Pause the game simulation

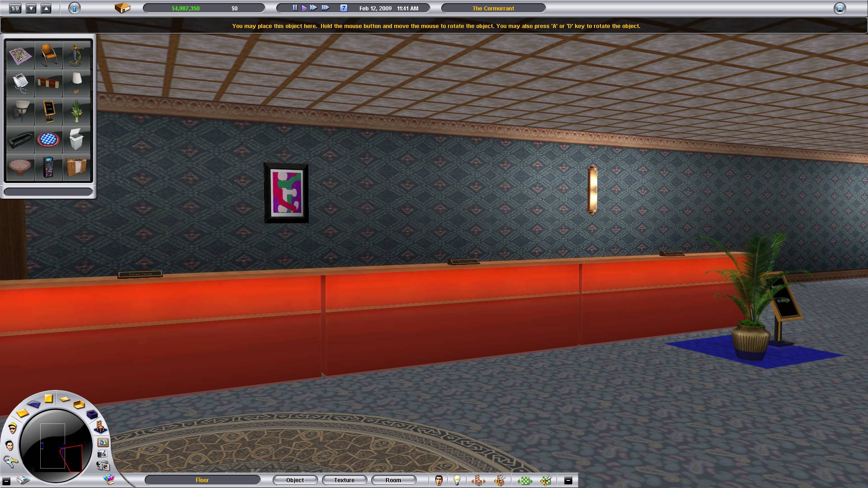[x=295, y=8]
